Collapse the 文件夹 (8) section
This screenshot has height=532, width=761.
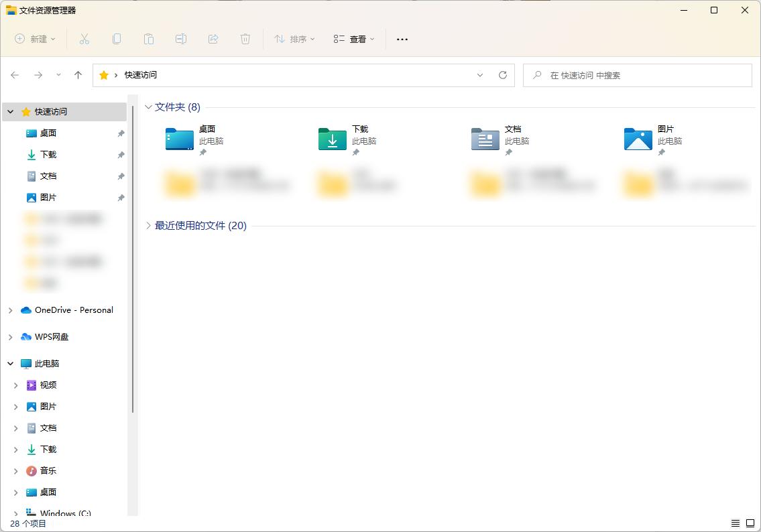149,107
